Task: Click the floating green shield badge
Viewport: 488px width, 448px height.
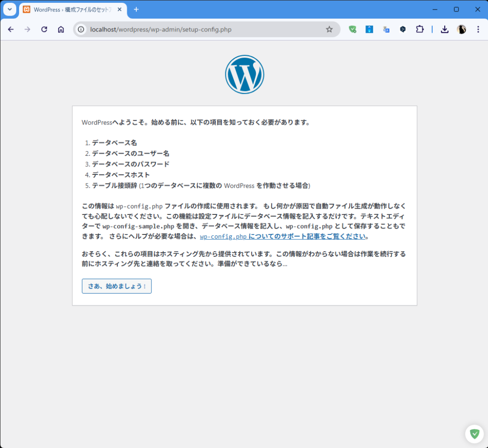Action: coord(474,434)
